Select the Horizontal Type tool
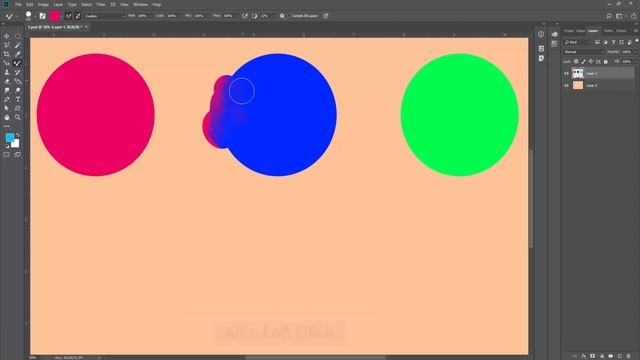Image resolution: width=640 pixels, height=360 pixels. [x=18, y=99]
